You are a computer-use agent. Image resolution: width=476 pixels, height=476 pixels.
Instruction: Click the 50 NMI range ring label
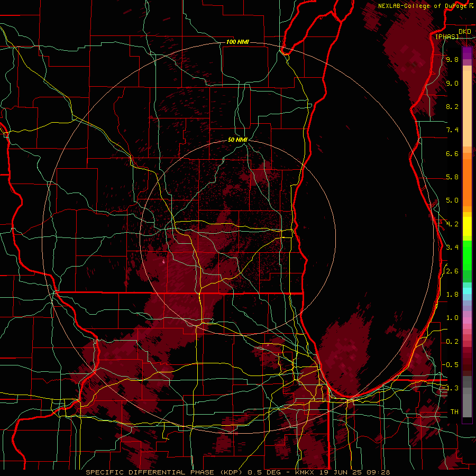[237, 140]
